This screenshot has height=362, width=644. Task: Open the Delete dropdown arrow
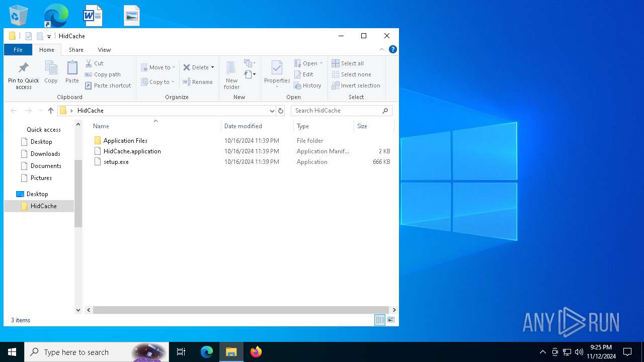212,67
